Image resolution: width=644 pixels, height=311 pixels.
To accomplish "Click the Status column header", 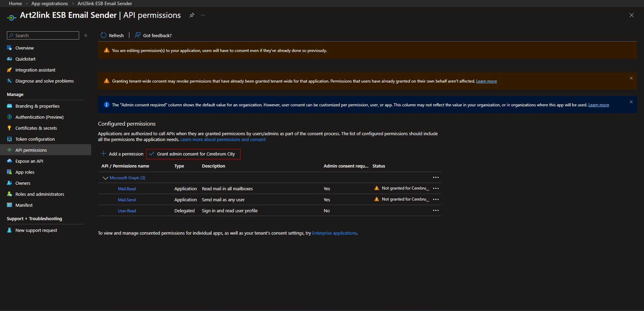I will click(x=379, y=166).
